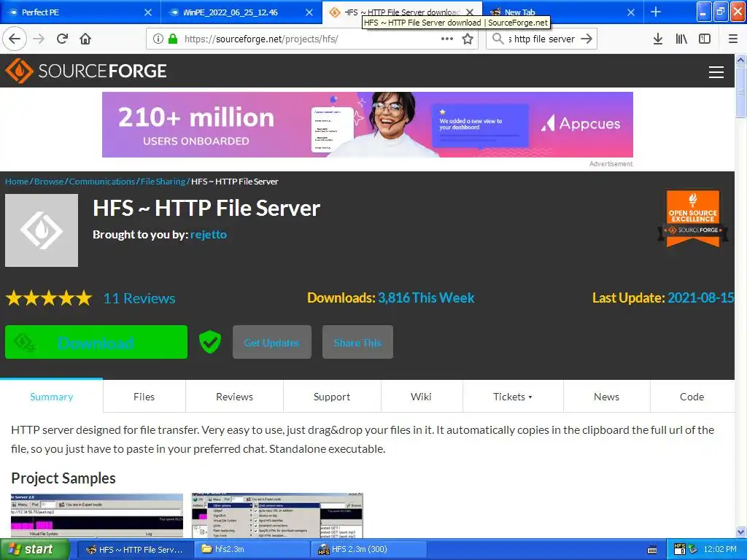Image resolution: width=747 pixels, height=560 pixels.
Task: Click the page scrollbar up arrow
Action: pyautogui.click(x=740, y=60)
